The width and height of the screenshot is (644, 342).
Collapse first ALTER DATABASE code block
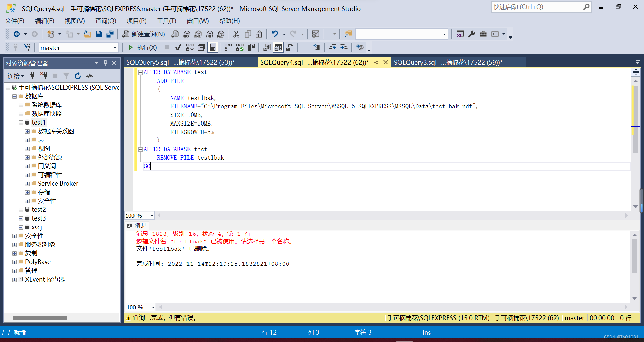click(140, 72)
